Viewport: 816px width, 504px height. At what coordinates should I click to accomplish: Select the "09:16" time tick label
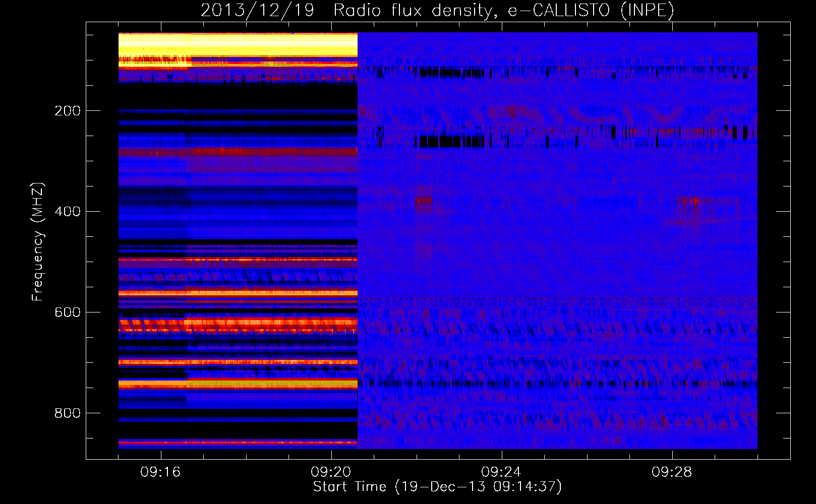pos(160,472)
